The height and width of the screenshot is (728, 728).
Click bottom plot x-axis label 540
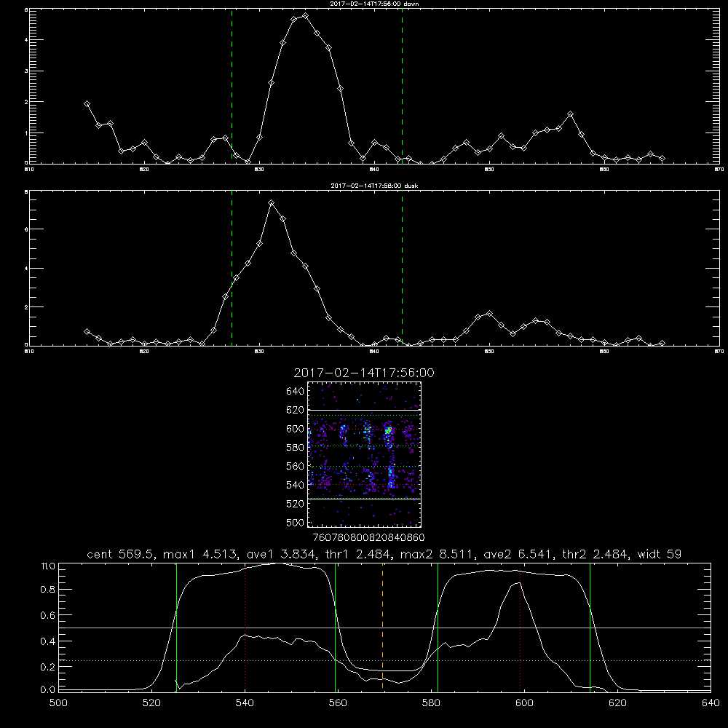[x=245, y=703]
